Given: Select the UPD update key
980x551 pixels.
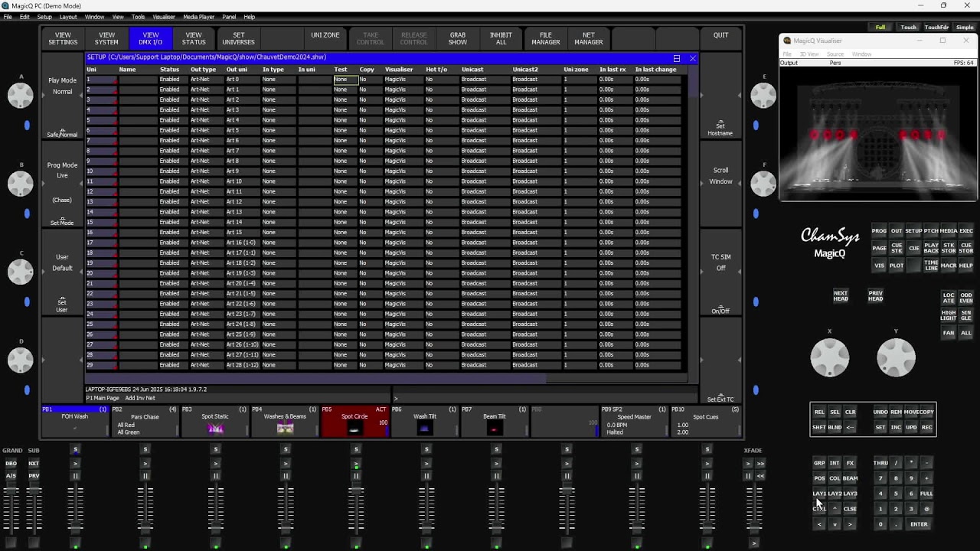Looking at the screenshot, I should (911, 427).
